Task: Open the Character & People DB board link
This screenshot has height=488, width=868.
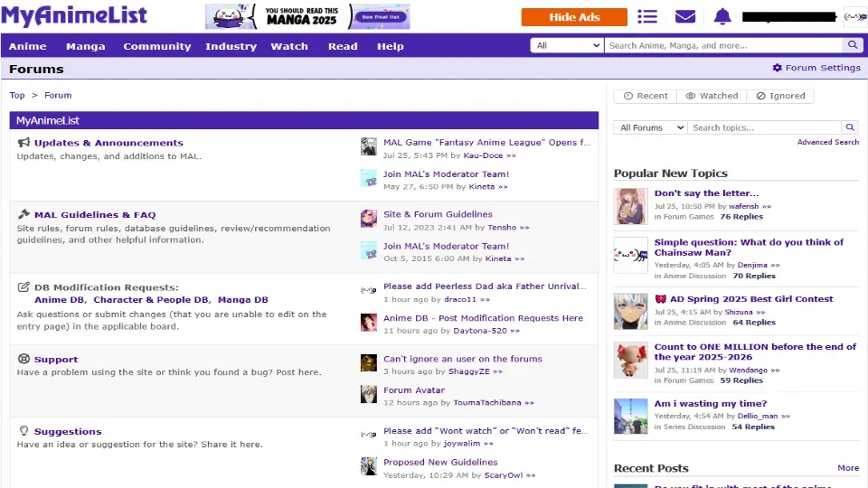Action: tap(151, 299)
